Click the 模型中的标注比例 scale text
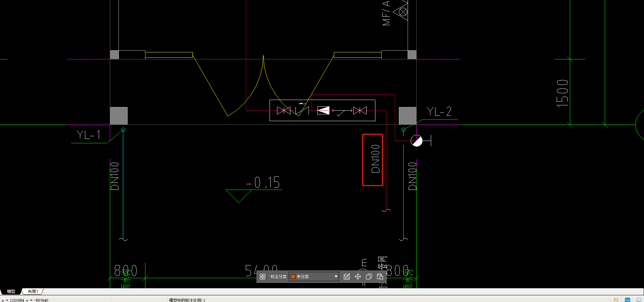This screenshot has width=644, height=302. click(187, 300)
